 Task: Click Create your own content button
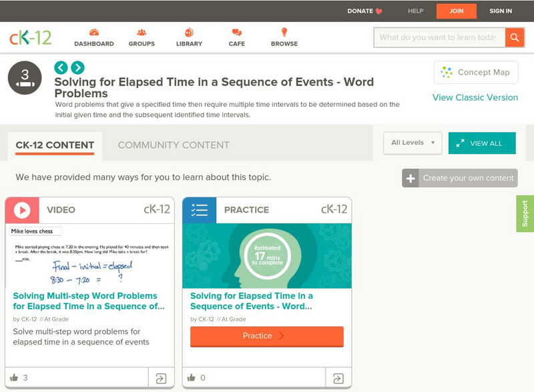(460, 178)
